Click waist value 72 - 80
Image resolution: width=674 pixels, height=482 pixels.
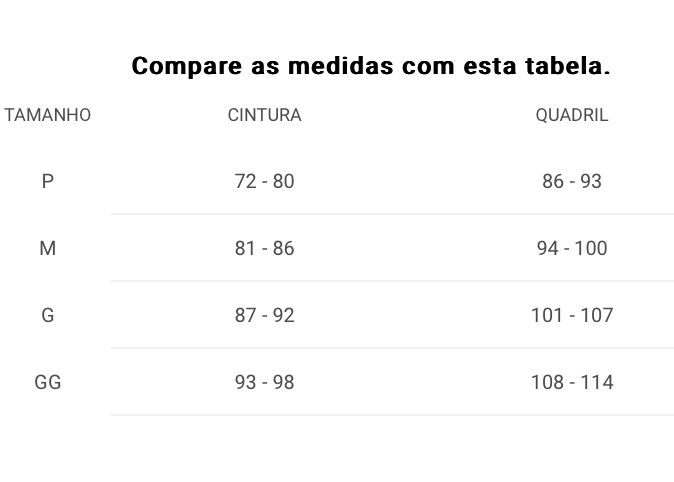264,181
